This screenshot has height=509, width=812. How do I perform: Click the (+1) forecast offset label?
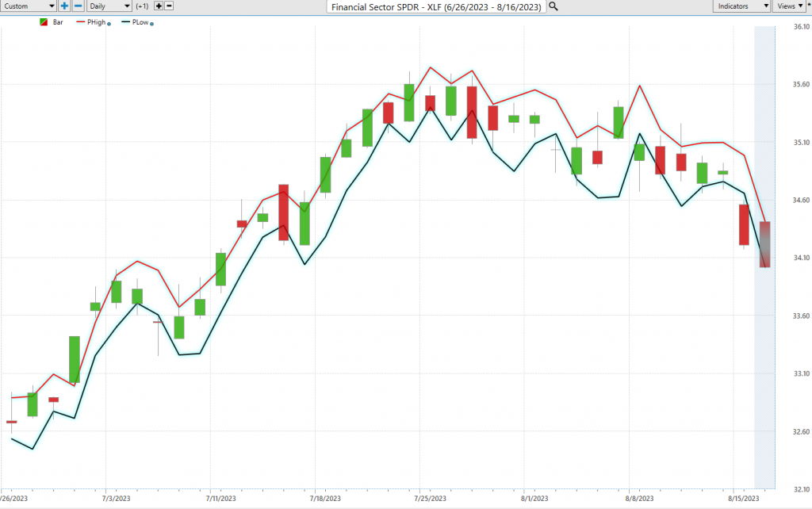tap(142, 6)
